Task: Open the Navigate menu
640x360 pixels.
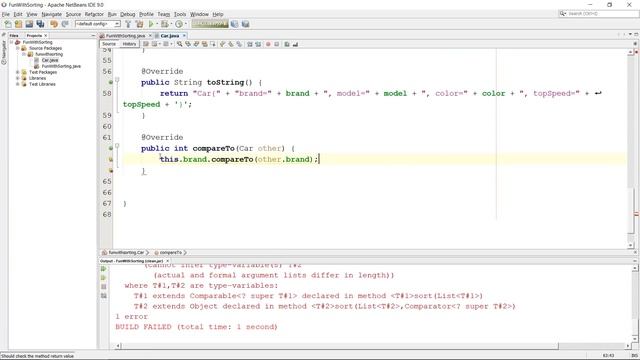Action: [x=51, y=14]
